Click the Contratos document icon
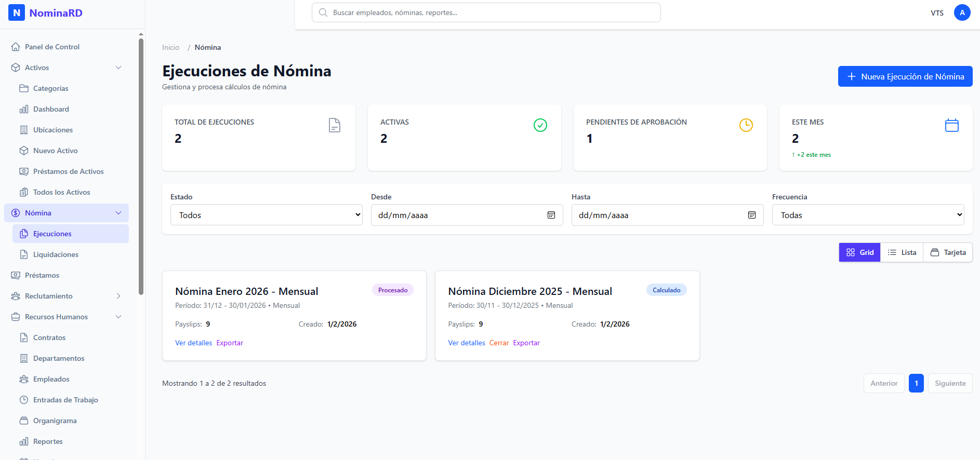The height and width of the screenshot is (460, 980). click(x=24, y=337)
